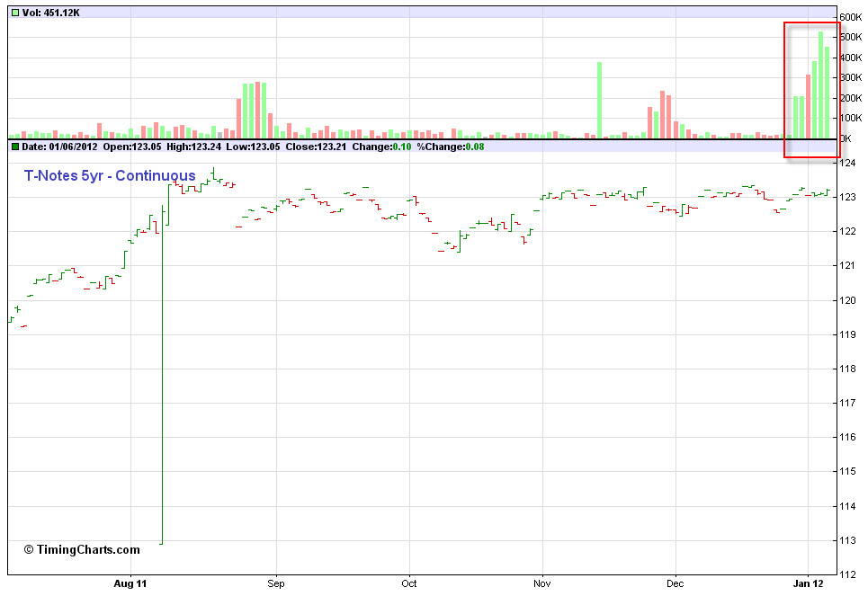The image size is (868, 596).
Task: Click the Aug 11 date axis label
Action: coord(130,583)
